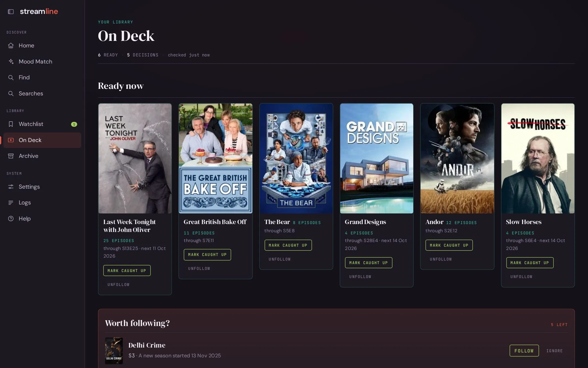The width and height of the screenshot is (588, 368).
Task: Open Mood Match page
Action: (x=42, y=62)
